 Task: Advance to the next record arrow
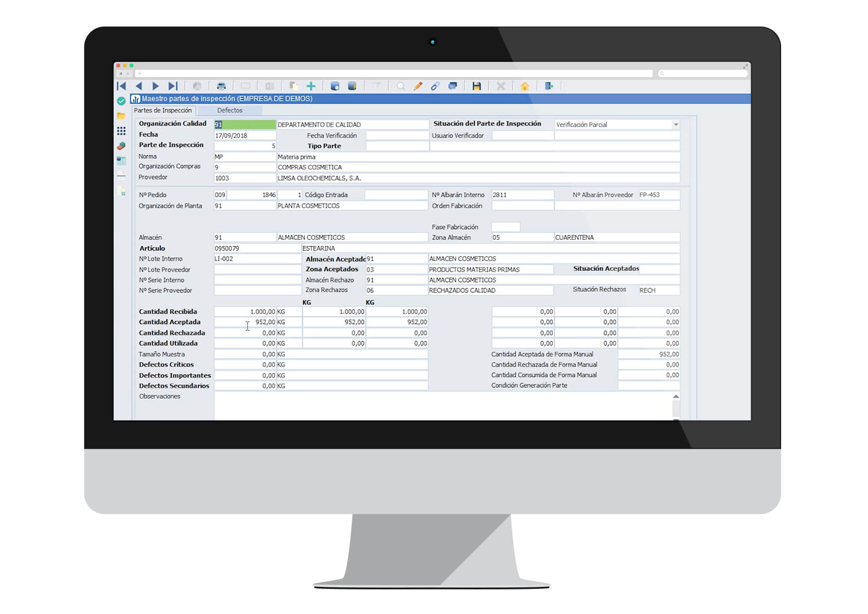(155, 86)
